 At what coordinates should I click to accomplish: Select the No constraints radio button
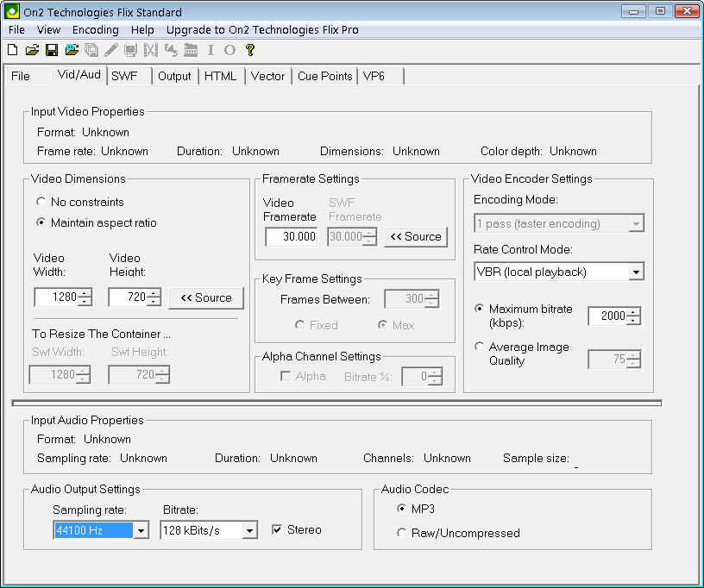[x=41, y=202]
